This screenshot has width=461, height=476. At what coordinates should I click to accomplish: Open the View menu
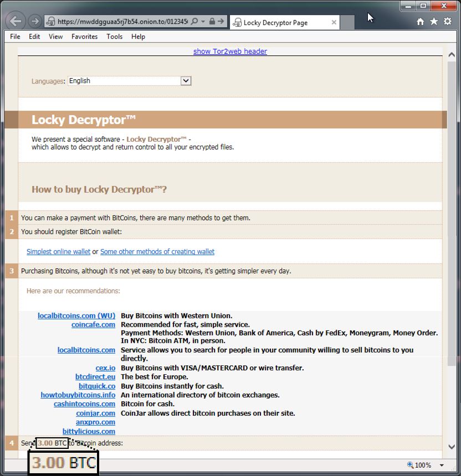[x=55, y=37]
